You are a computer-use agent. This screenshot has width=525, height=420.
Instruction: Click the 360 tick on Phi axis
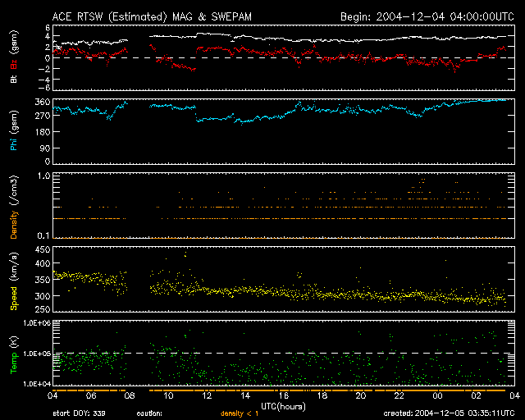pyautogui.click(x=41, y=101)
